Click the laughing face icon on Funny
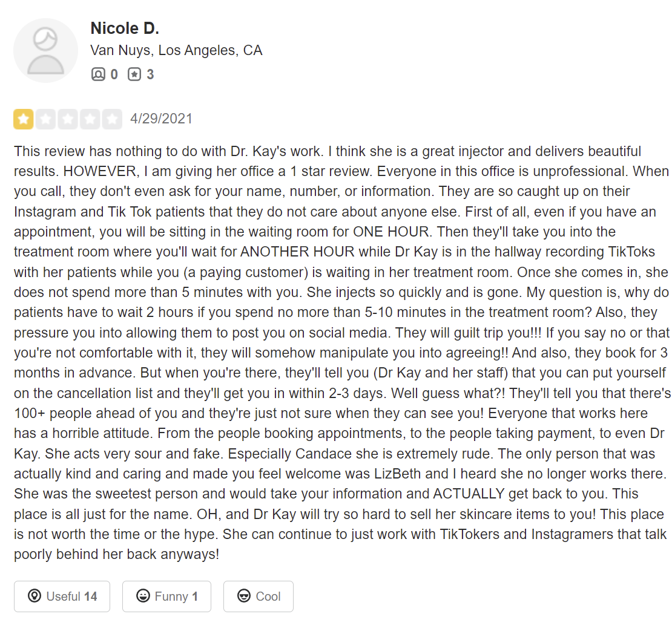Viewport: 672px width, 637px height. tap(143, 596)
